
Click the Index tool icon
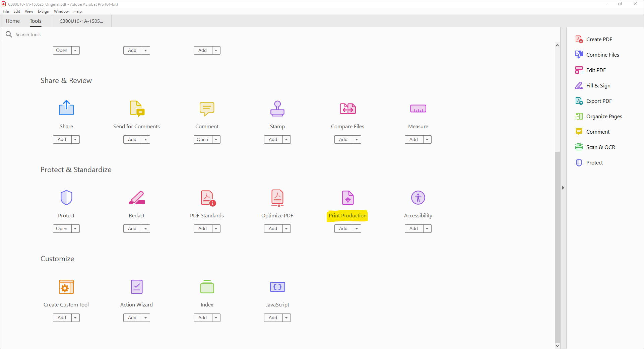pyautogui.click(x=207, y=287)
